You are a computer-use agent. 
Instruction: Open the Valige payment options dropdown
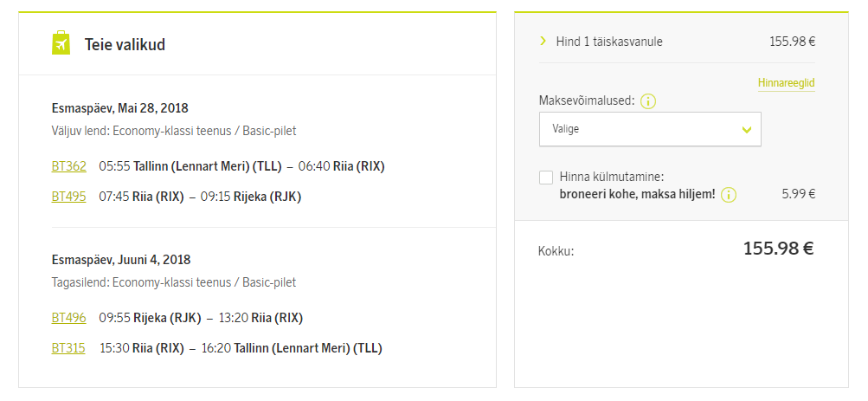tap(650, 129)
